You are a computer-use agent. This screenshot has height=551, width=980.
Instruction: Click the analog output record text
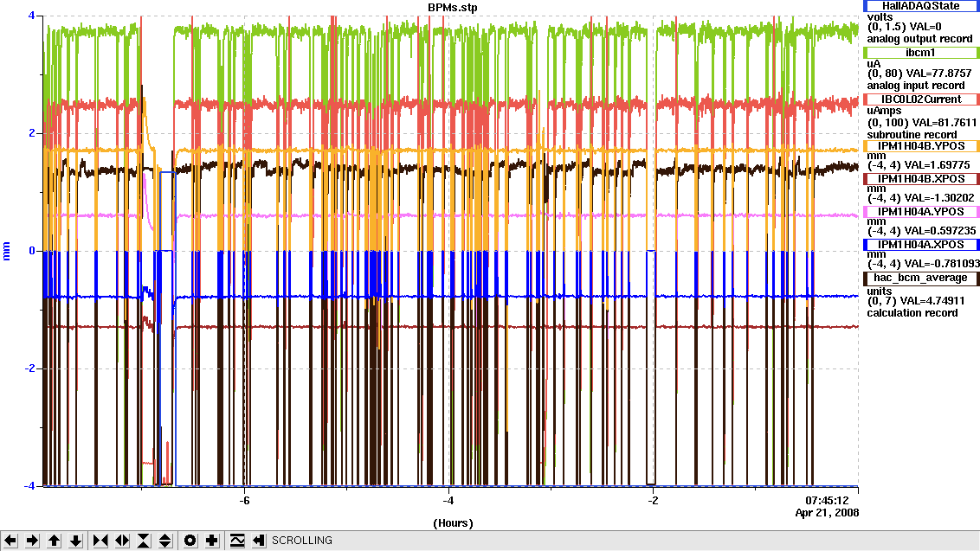(919, 39)
